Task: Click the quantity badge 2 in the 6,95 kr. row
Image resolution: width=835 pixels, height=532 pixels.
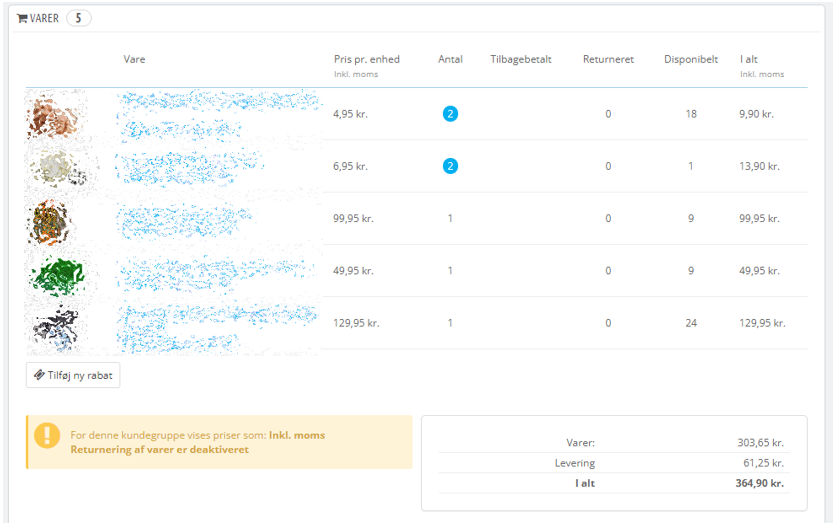Action: 450,166
